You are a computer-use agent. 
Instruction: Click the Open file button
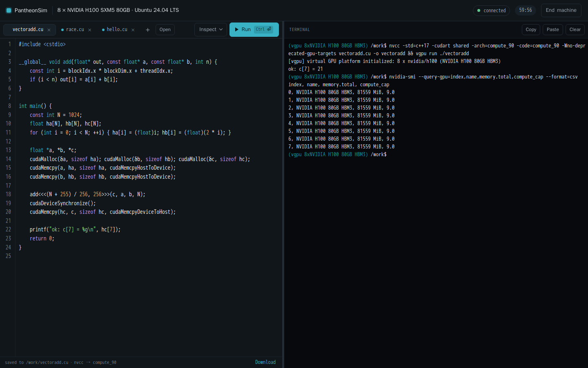point(165,29)
